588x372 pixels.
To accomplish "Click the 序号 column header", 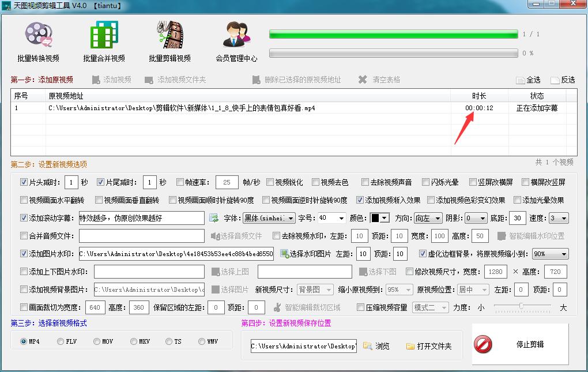I will click(x=28, y=96).
